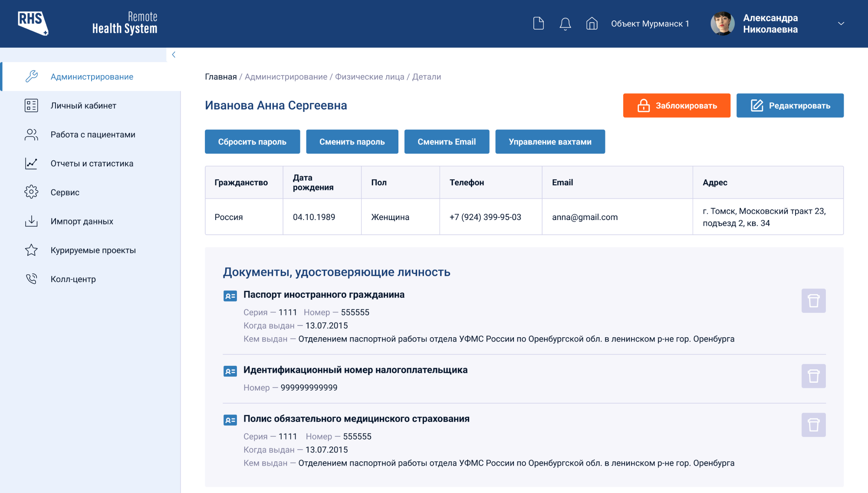
Task: Open Личный кабинет menu item
Action: [83, 105]
